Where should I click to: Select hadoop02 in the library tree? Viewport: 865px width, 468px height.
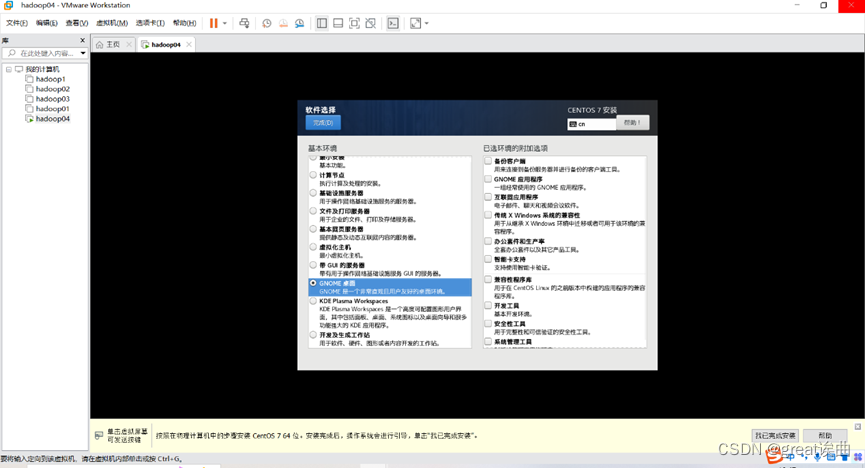tap(52, 89)
